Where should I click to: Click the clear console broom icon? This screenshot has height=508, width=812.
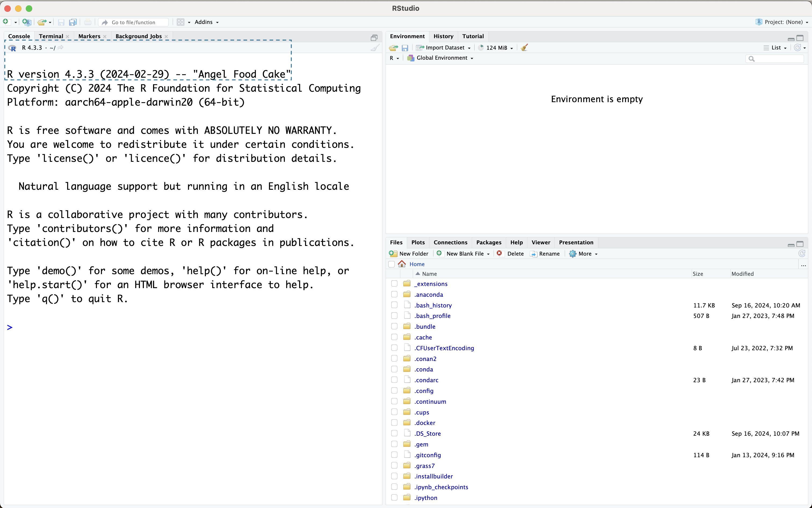point(375,48)
